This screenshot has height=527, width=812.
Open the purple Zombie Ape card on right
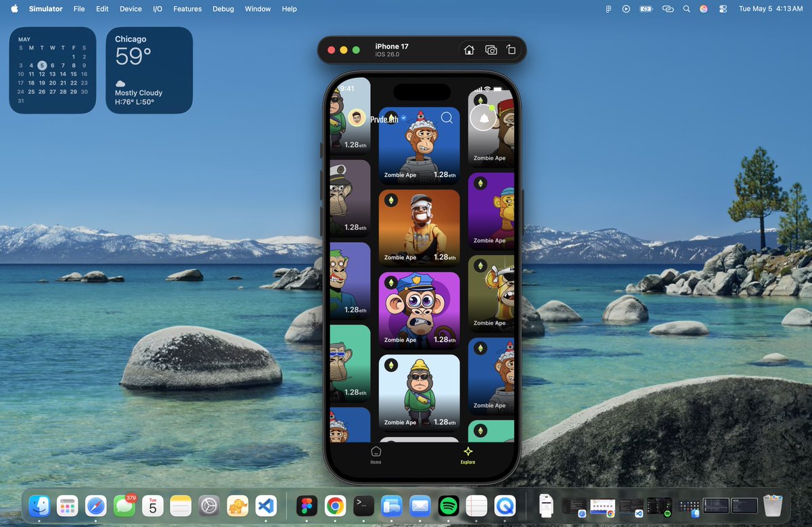(x=491, y=211)
